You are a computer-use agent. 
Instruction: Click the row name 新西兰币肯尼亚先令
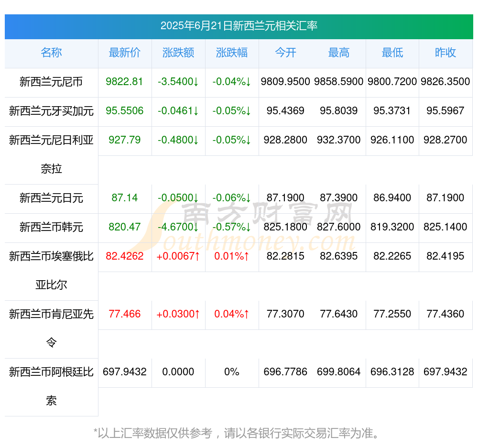pos(51,328)
